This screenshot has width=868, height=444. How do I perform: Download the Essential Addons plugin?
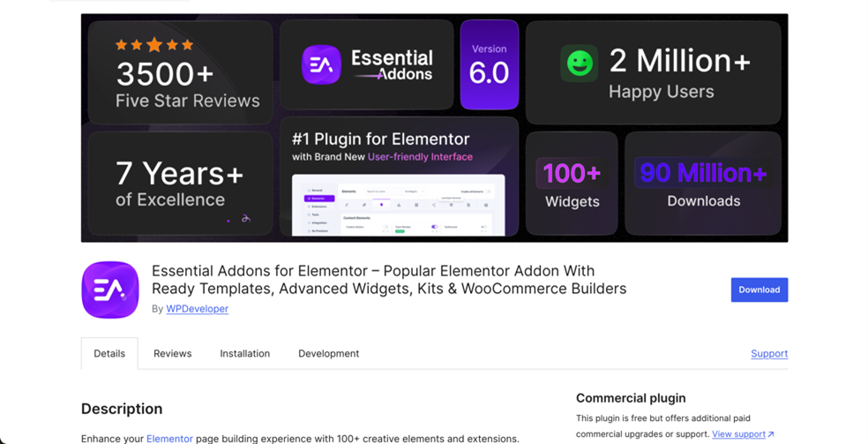pyautogui.click(x=759, y=290)
